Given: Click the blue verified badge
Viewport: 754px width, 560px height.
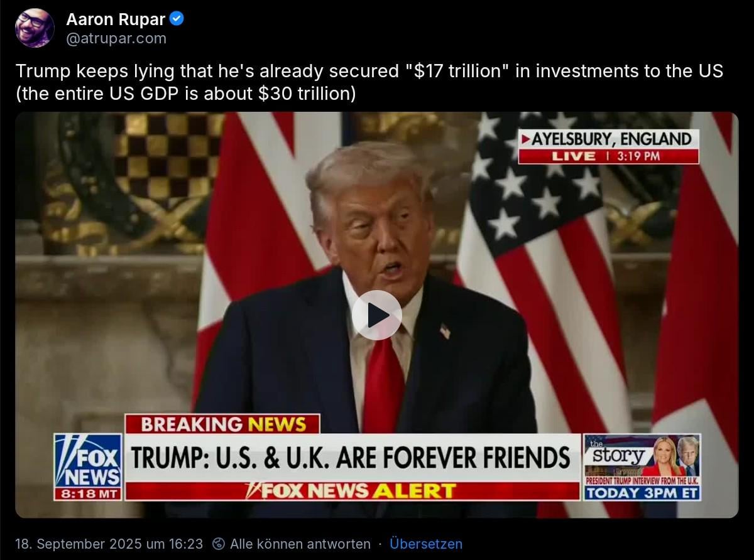Looking at the screenshot, I should coord(177,19).
